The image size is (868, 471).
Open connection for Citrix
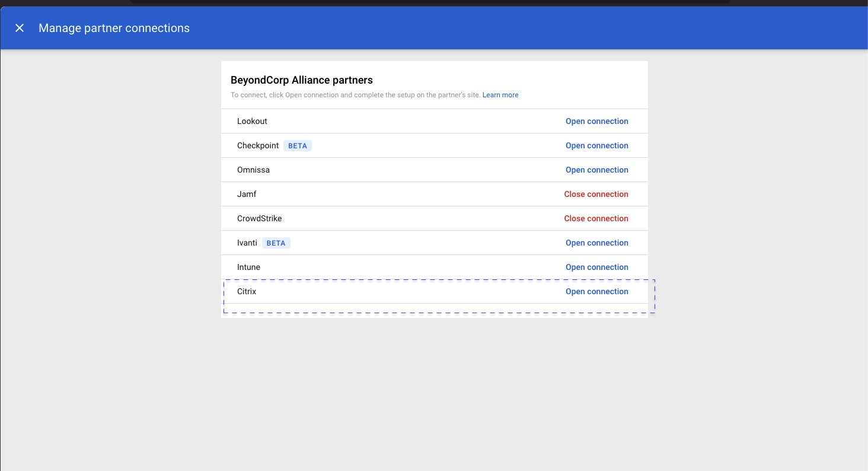click(596, 291)
